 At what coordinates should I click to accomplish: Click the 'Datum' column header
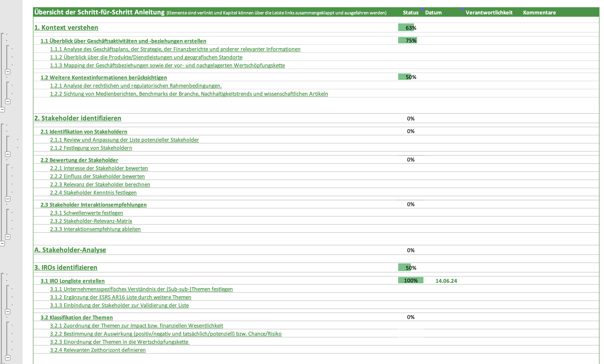433,12
